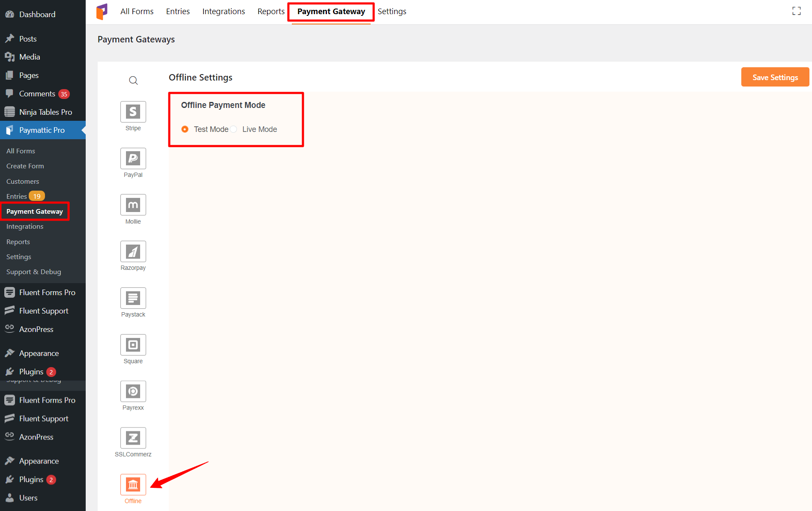Viewport: 812px width, 511px height.
Task: Click the gateway search magnifier icon
Action: point(133,81)
